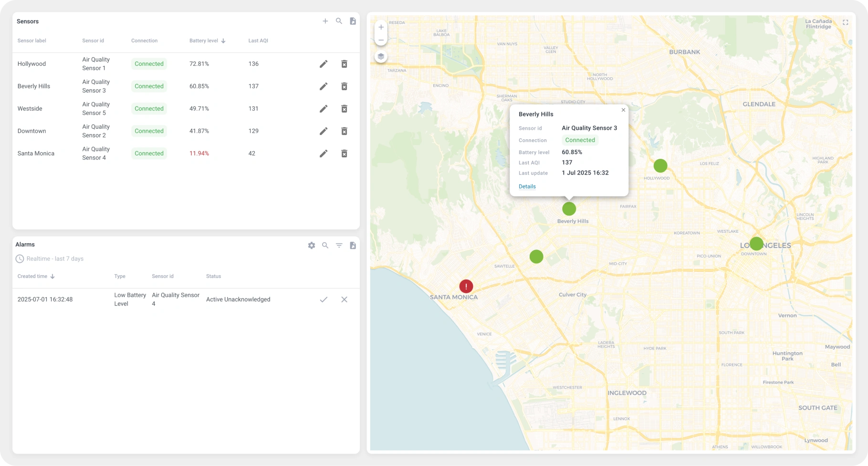
Task: Add a new sensor with plus icon
Action: click(x=325, y=21)
